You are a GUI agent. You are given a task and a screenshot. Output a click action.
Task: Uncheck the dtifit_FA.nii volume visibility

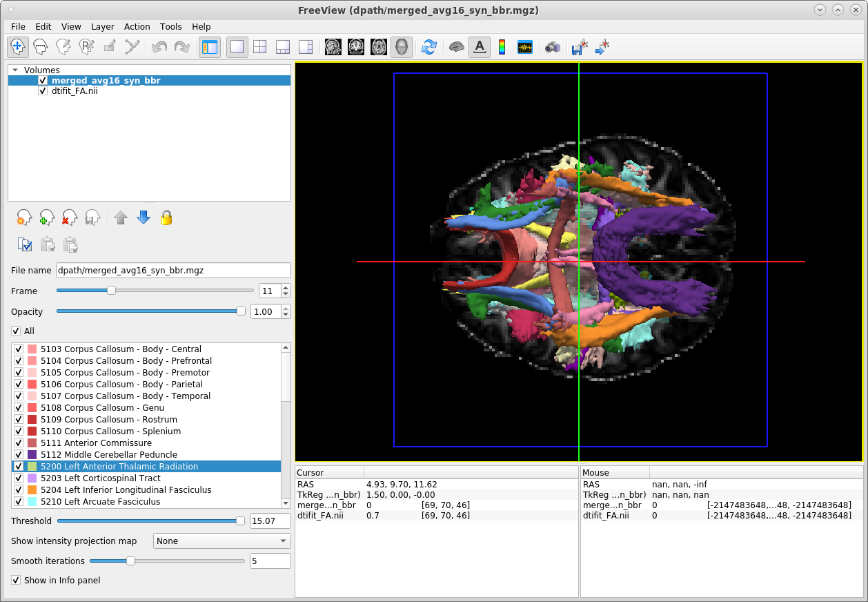(43, 91)
